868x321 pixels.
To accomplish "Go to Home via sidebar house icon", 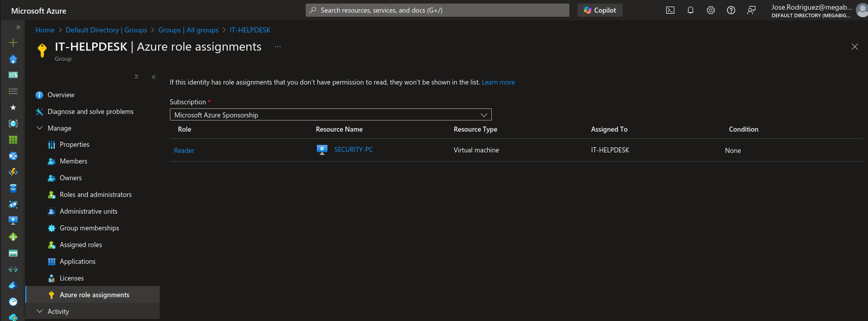I will coord(13,59).
